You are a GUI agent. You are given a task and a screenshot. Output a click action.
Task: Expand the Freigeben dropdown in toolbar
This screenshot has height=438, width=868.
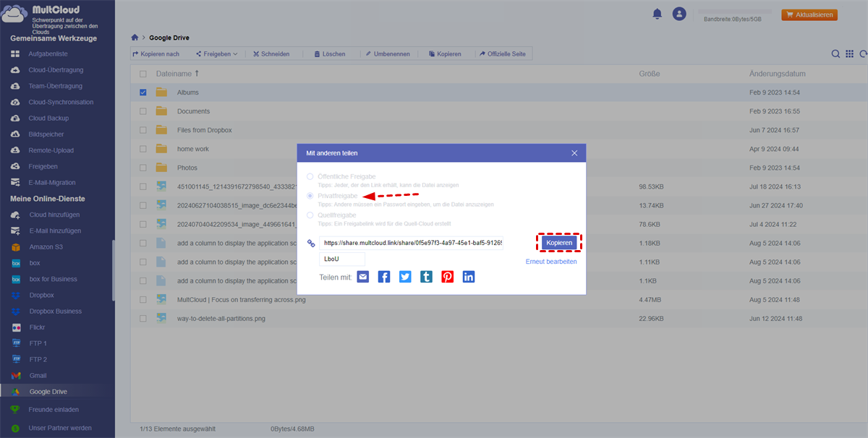tap(216, 54)
